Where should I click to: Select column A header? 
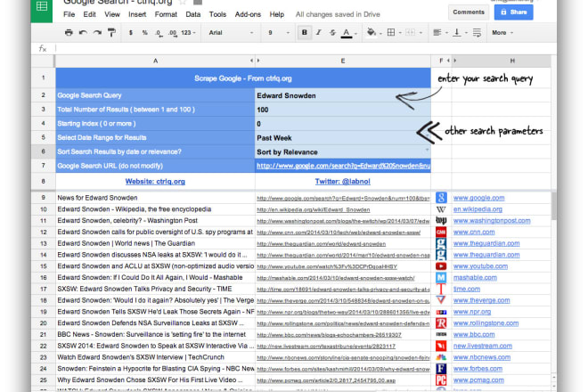point(155,61)
